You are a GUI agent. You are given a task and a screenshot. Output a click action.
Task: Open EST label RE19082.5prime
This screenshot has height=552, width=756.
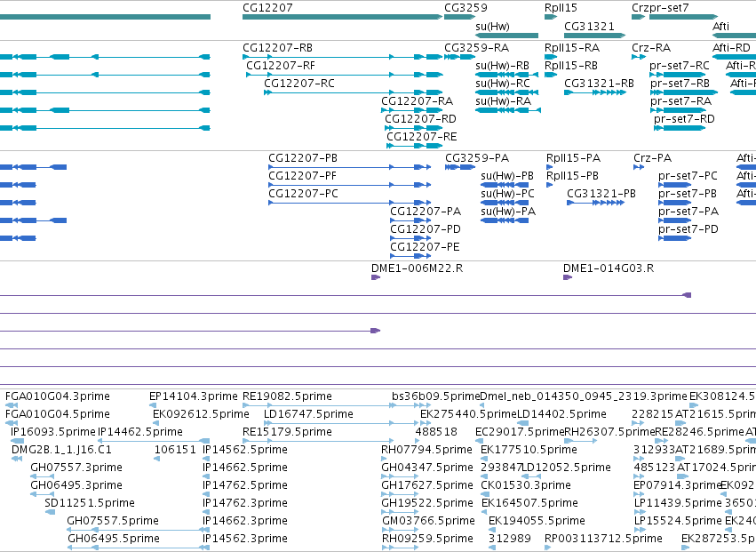pos(287,396)
